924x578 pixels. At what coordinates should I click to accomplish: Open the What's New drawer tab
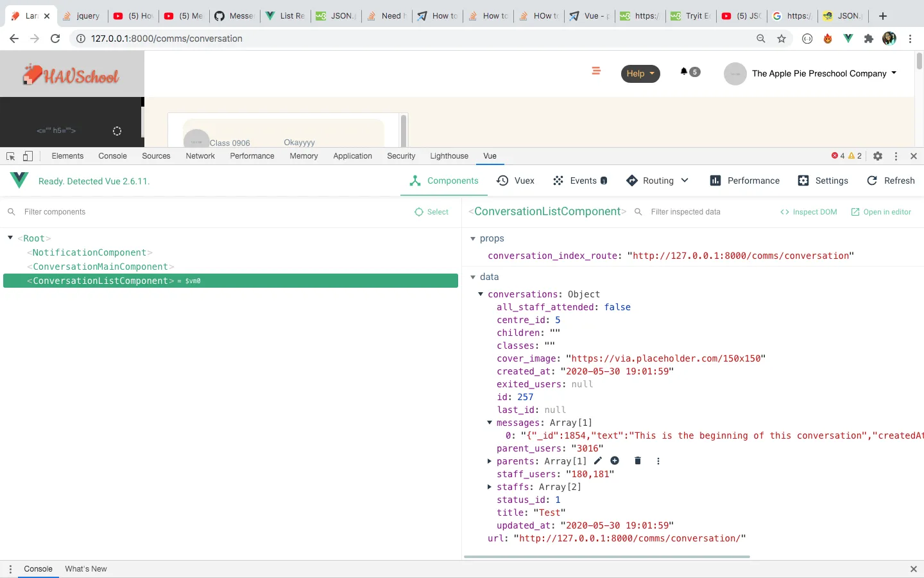pyautogui.click(x=86, y=569)
